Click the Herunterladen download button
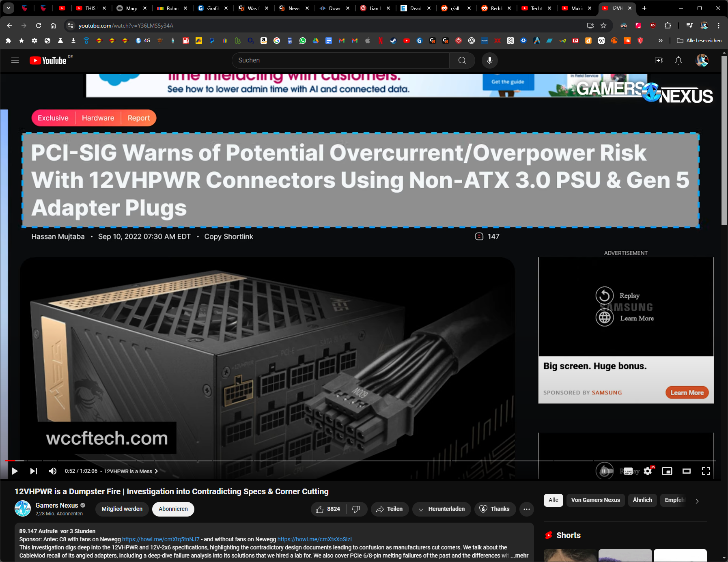 coord(442,509)
